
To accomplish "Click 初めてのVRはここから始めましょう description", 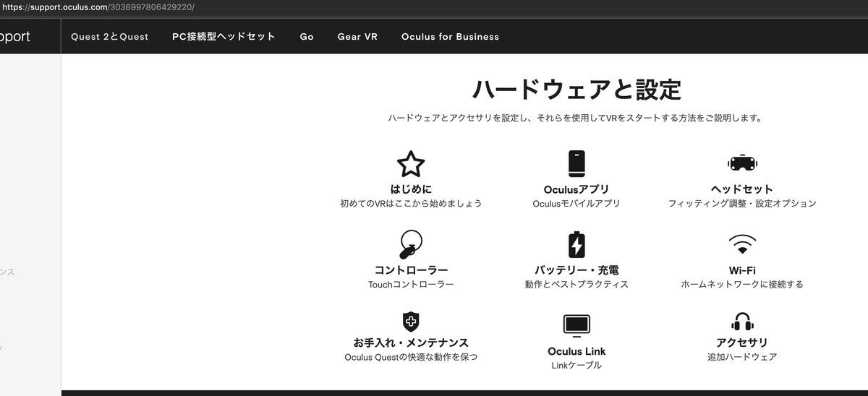I will tap(411, 204).
